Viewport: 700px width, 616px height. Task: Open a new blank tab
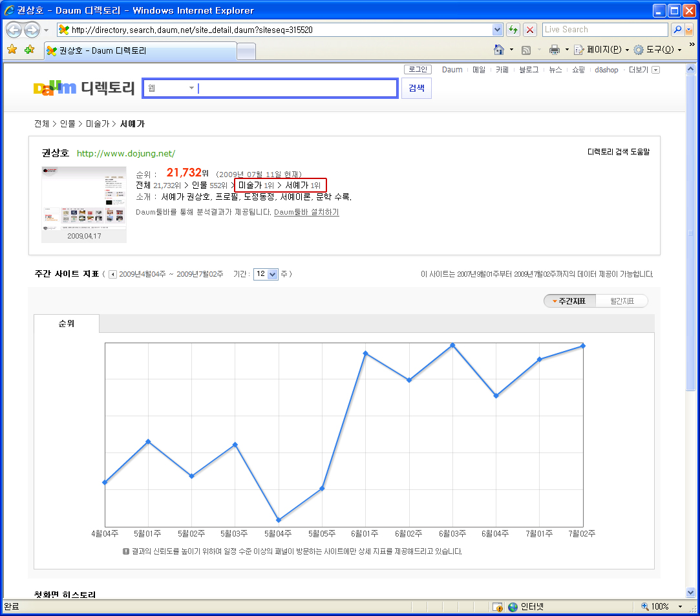(x=246, y=51)
